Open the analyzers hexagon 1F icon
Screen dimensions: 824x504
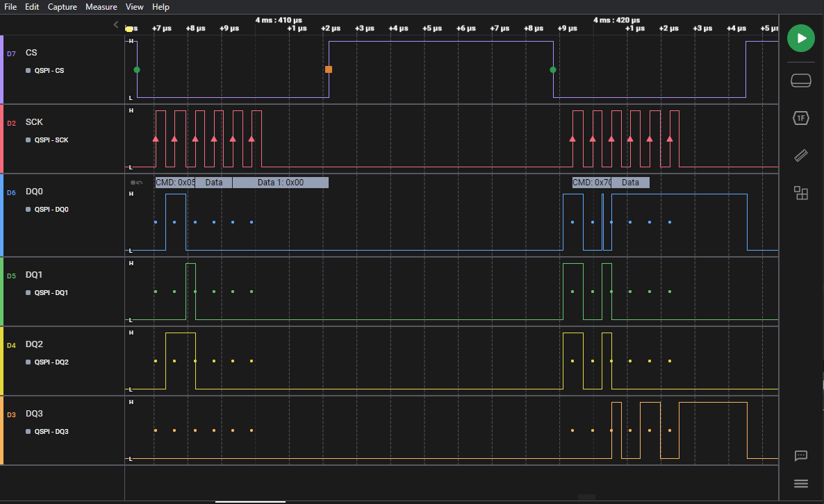coord(800,118)
